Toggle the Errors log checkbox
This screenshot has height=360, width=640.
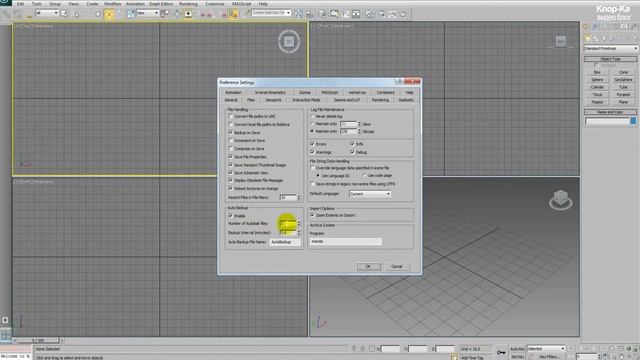pyautogui.click(x=313, y=144)
